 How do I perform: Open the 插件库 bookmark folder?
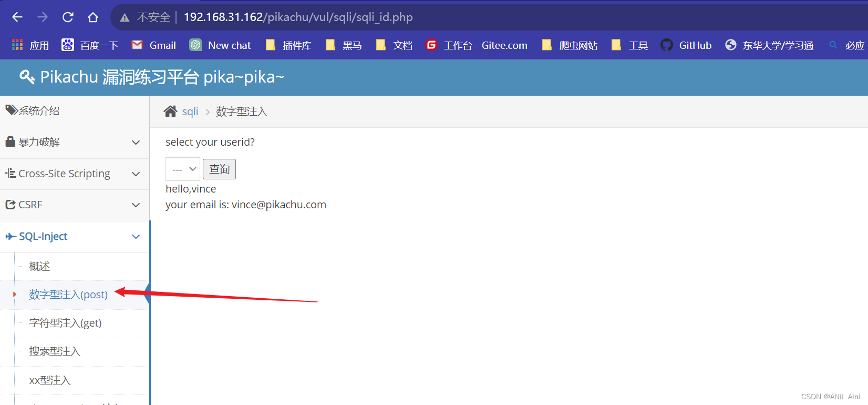pos(288,45)
